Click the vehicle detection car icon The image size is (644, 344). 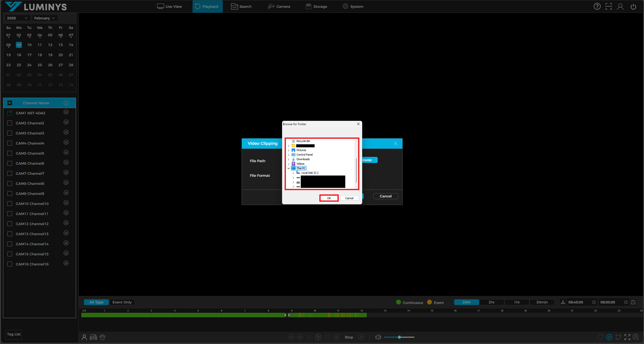[93, 337]
